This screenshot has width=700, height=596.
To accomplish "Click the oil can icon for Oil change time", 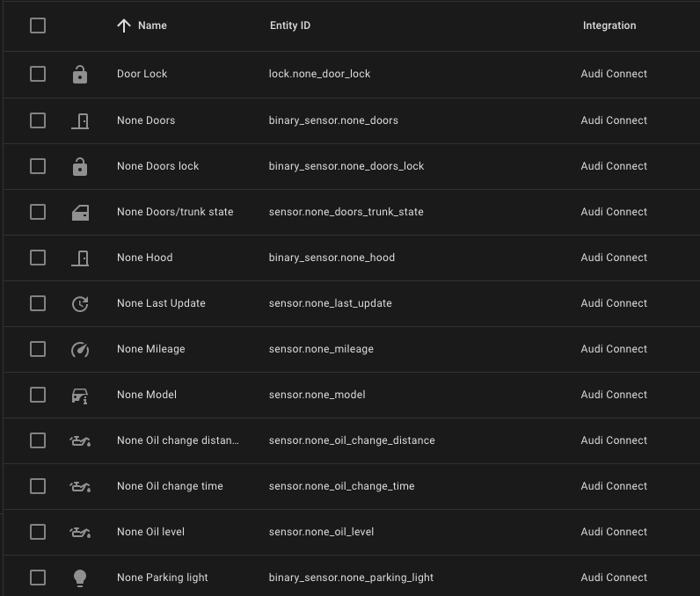I will click(x=80, y=487).
